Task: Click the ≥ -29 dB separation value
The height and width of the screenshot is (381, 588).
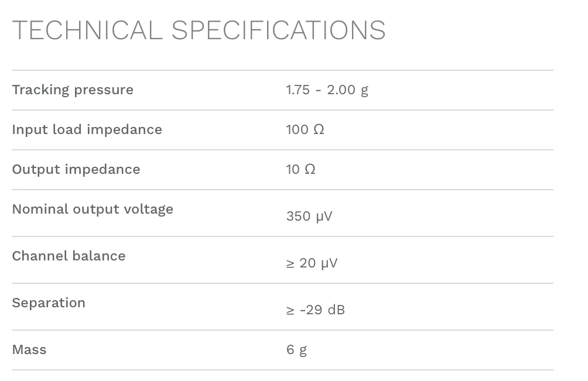Action: [x=315, y=310]
